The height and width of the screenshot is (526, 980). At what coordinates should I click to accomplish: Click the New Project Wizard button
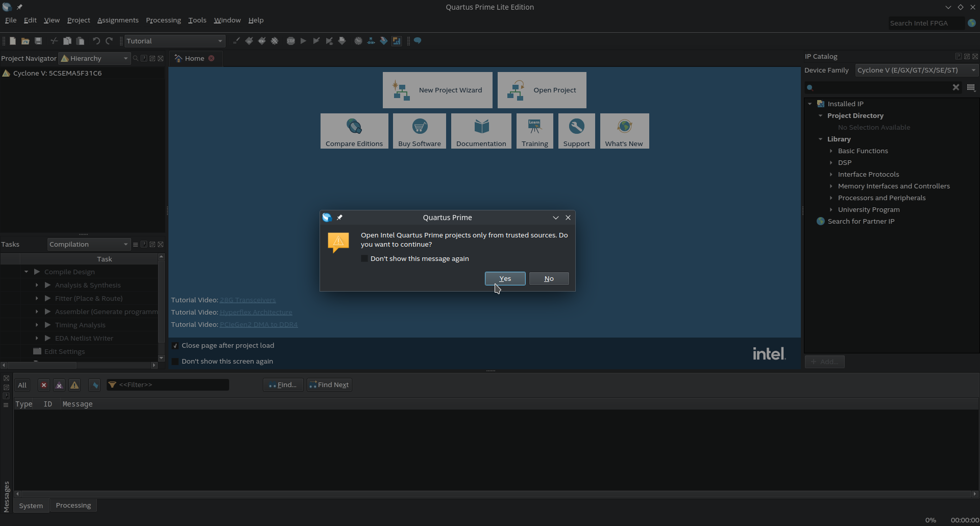point(437,90)
